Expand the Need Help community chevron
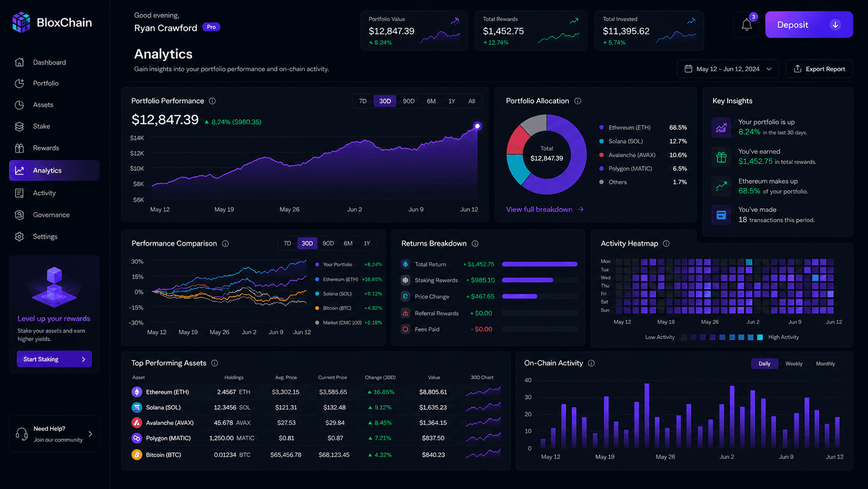The width and height of the screenshot is (868, 489). click(x=90, y=434)
